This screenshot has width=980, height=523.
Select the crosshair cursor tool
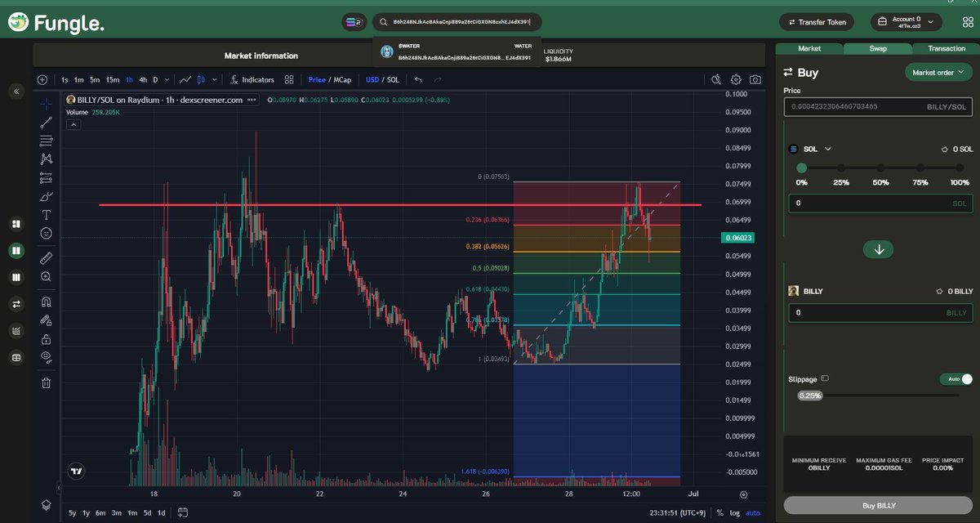click(47, 104)
